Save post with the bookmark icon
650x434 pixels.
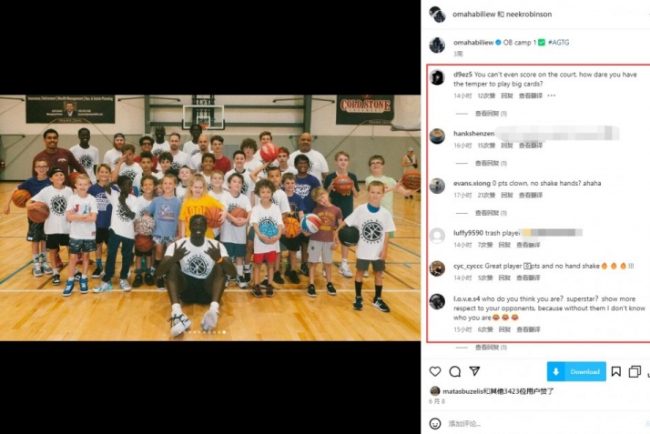coord(616,371)
